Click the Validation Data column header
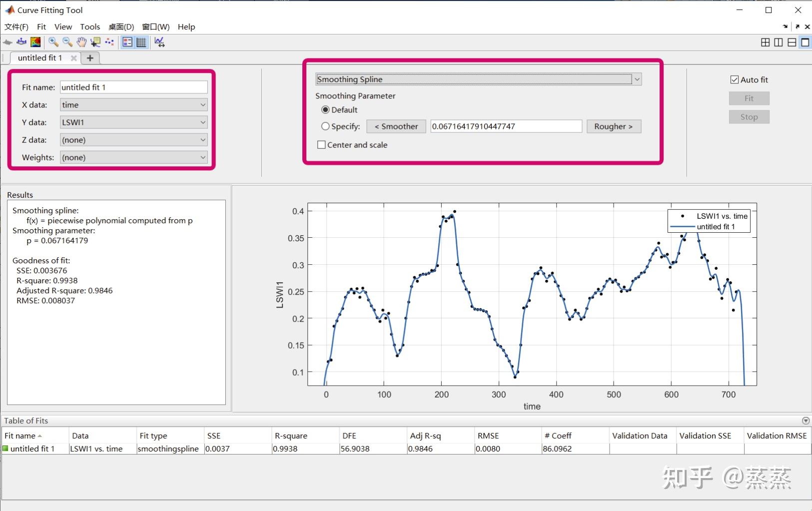 (x=643, y=436)
